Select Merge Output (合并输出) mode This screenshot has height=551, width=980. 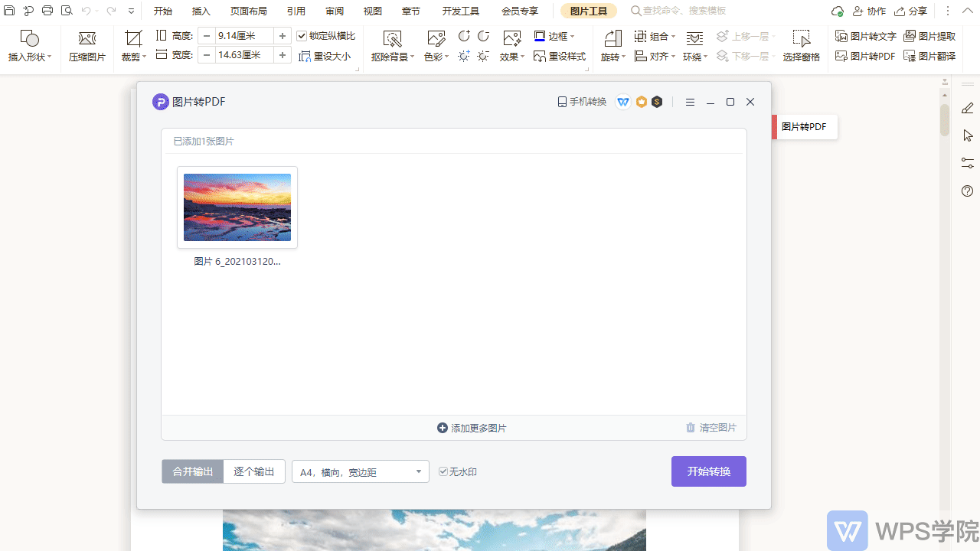point(193,471)
